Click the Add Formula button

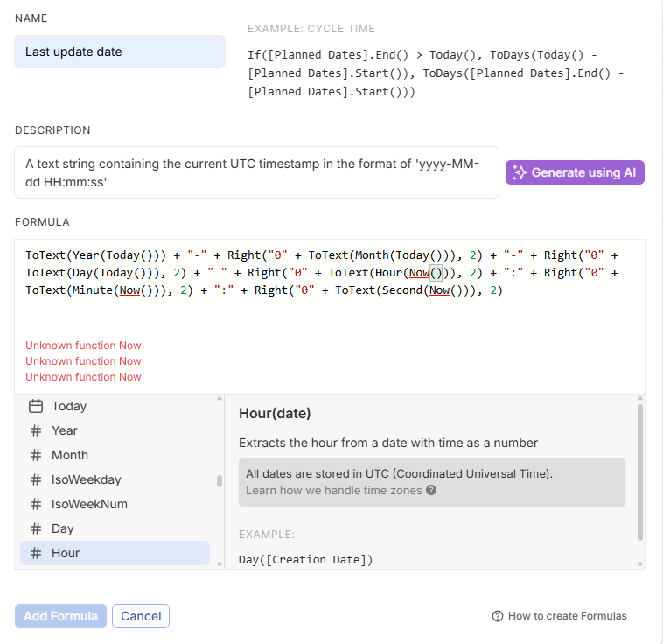(x=60, y=616)
